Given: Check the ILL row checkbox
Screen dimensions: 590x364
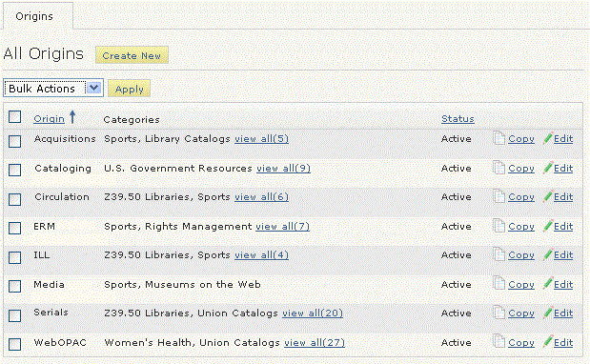Looking at the screenshot, I should coord(15,257).
